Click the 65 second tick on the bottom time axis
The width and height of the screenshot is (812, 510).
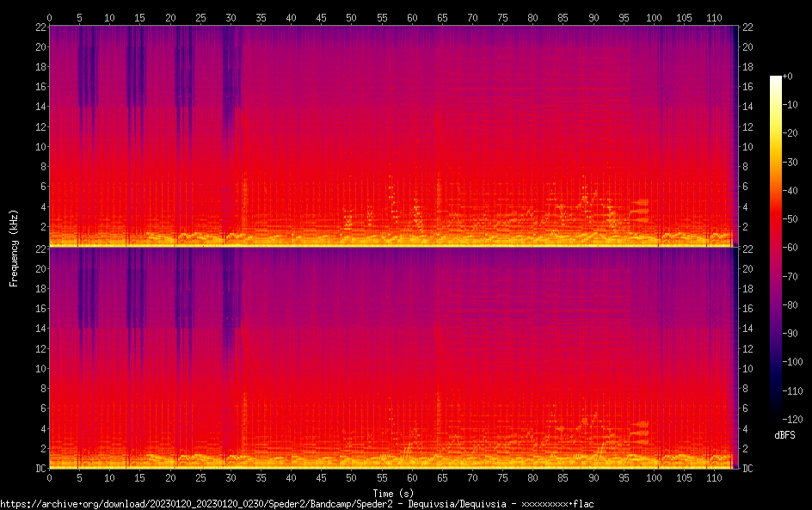point(442,477)
